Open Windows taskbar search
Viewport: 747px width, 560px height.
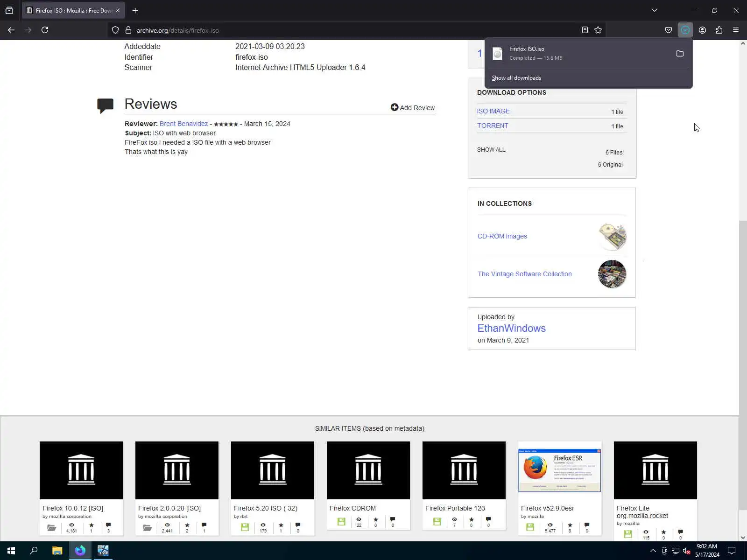[x=34, y=551]
